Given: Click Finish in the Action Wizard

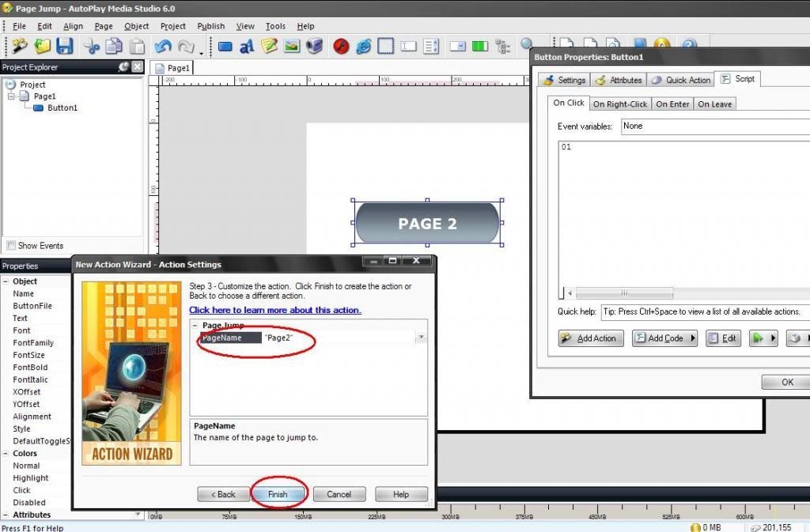Looking at the screenshot, I should 278,494.
